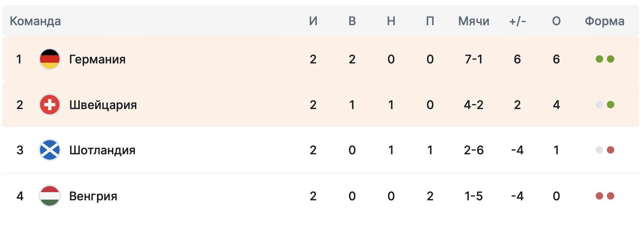
Task: Click the Мячи column header
Action: point(474,21)
